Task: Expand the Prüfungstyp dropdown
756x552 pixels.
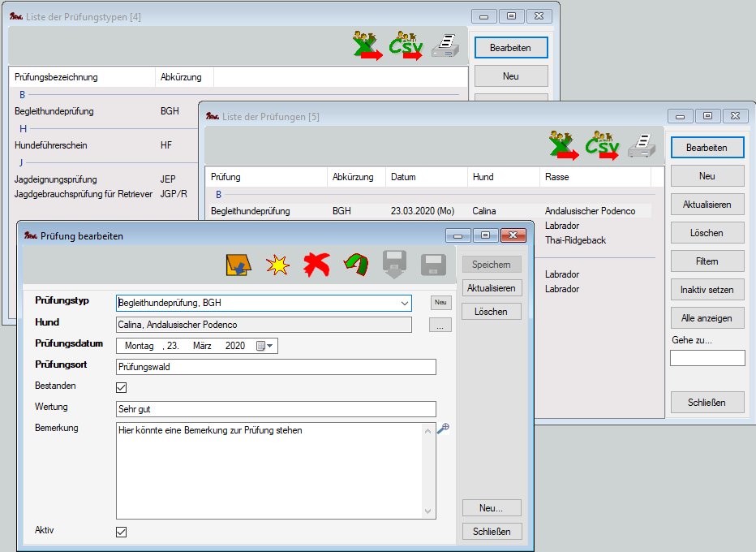Action: coord(404,303)
